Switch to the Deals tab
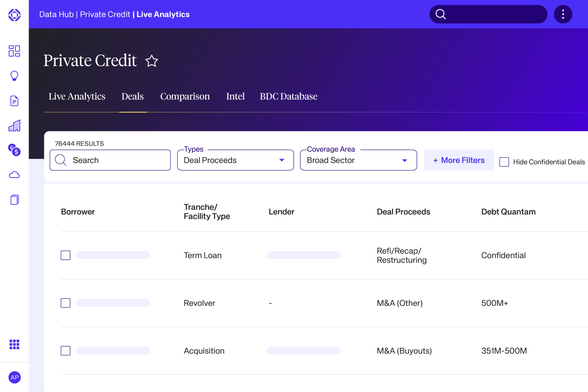 click(133, 96)
